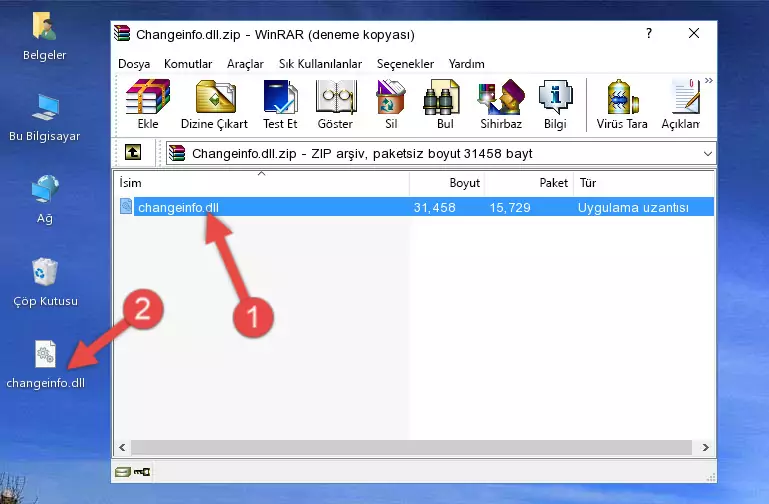Go up one folder level
The height and width of the screenshot is (504, 769).
tap(133, 152)
